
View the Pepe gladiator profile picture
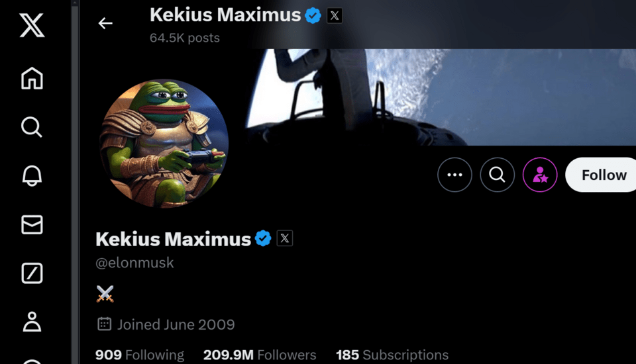(164, 143)
